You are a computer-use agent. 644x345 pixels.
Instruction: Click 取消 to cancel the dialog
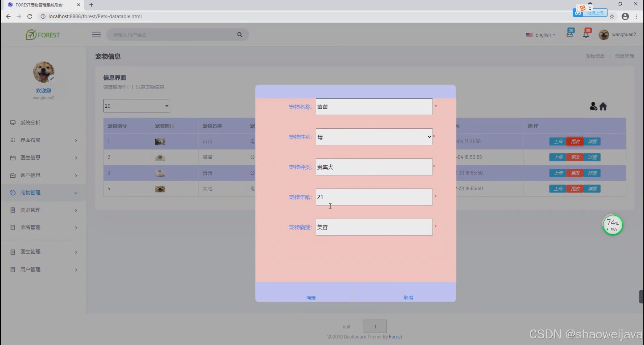click(408, 297)
